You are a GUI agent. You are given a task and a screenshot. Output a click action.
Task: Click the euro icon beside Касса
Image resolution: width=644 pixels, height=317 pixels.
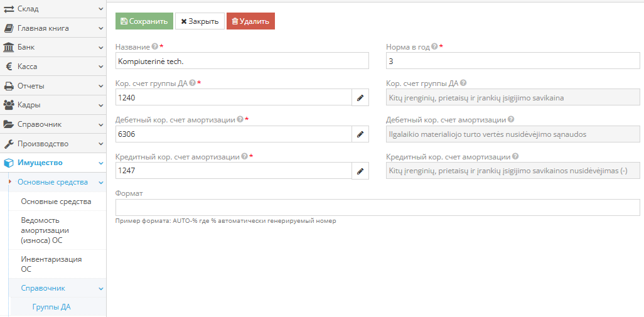9,67
